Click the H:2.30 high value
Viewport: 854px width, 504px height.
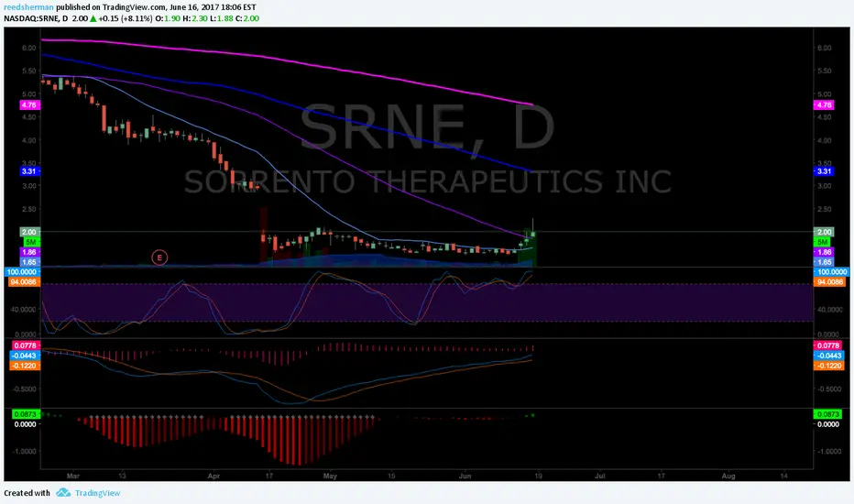[194, 18]
